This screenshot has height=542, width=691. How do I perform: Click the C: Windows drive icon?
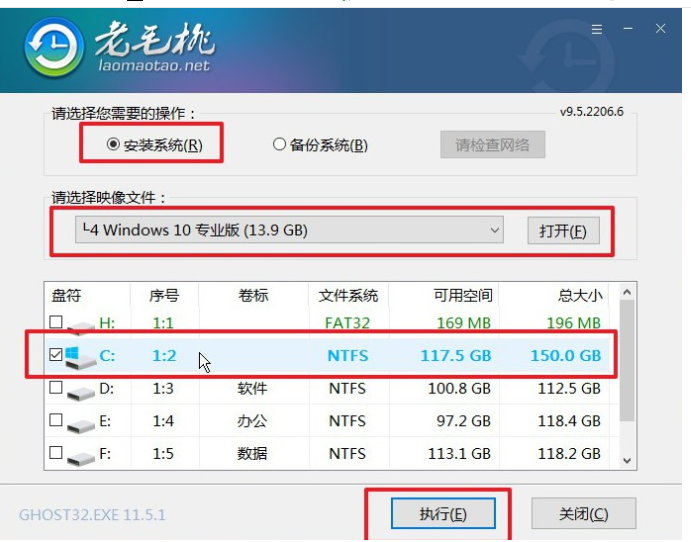click(x=81, y=357)
